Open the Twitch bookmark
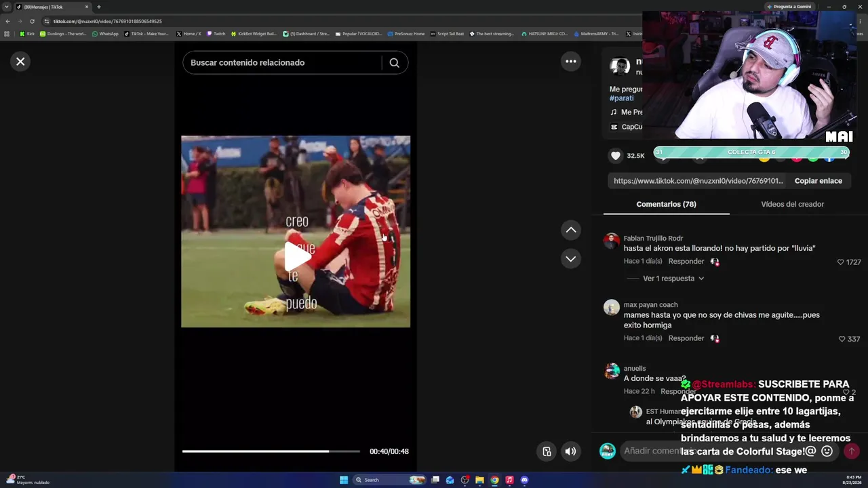Screen dimensions: 868x488 [x=216, y=34]
